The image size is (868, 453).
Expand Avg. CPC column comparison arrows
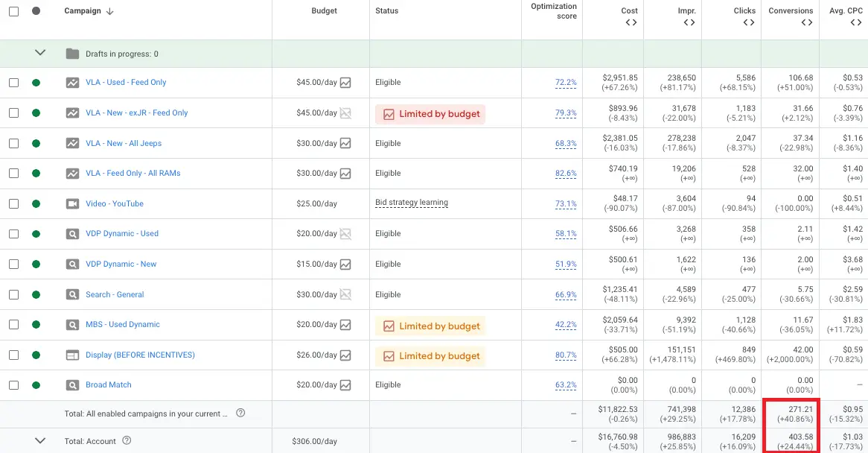click(x=856, y=22)
